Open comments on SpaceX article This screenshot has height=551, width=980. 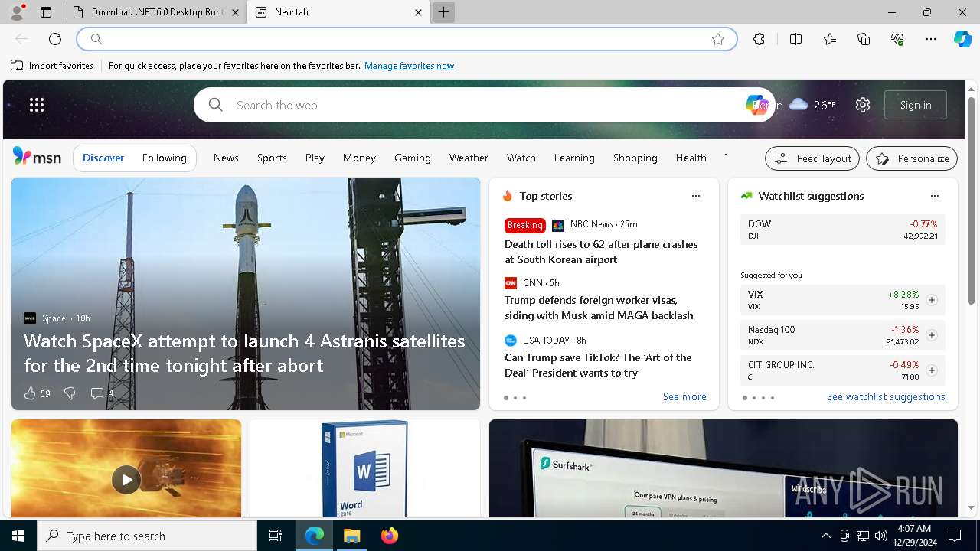click(101, 393)
